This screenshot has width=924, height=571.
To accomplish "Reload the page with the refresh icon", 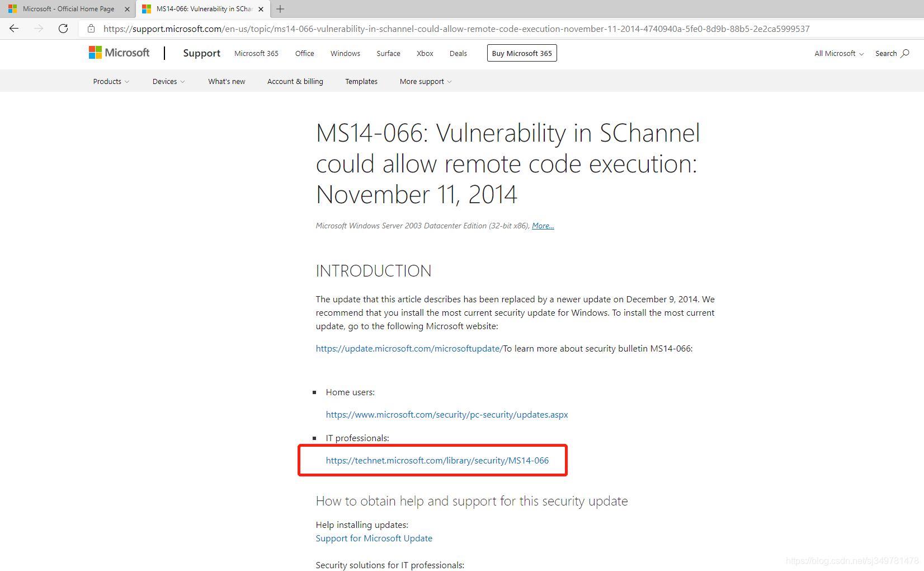I will [x=63, y=29].
